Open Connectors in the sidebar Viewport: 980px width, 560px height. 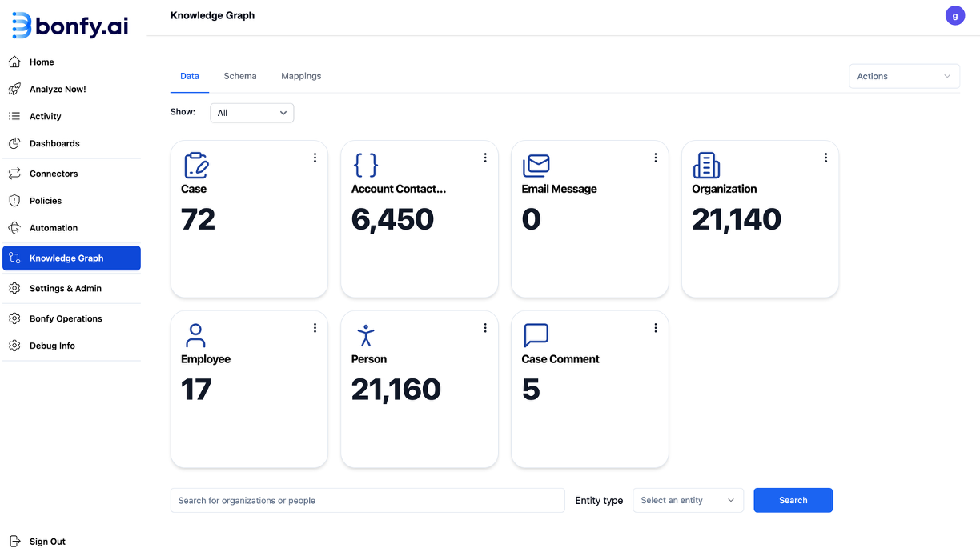[x=54, y=174]
